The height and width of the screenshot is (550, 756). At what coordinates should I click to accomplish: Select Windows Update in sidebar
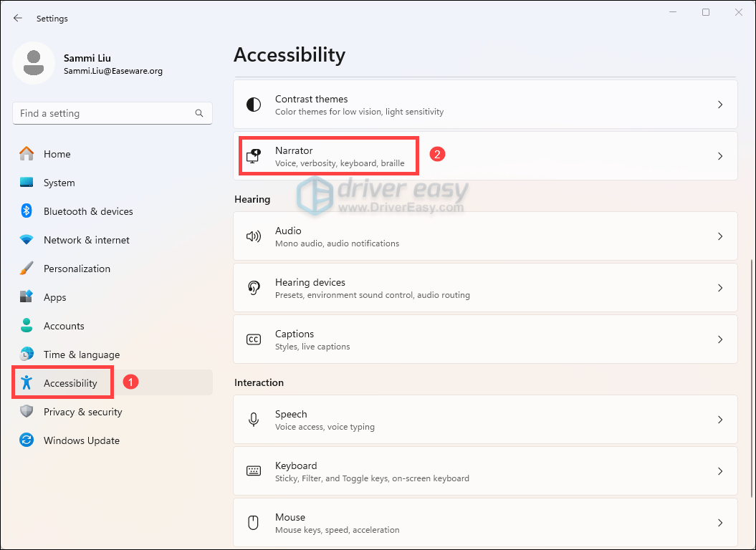click(x=81, y=440)
